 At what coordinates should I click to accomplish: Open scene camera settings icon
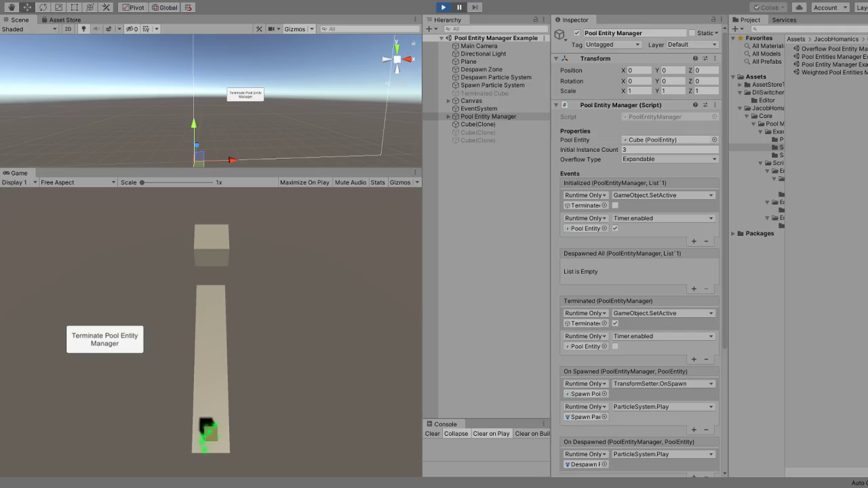pos(272,29)
